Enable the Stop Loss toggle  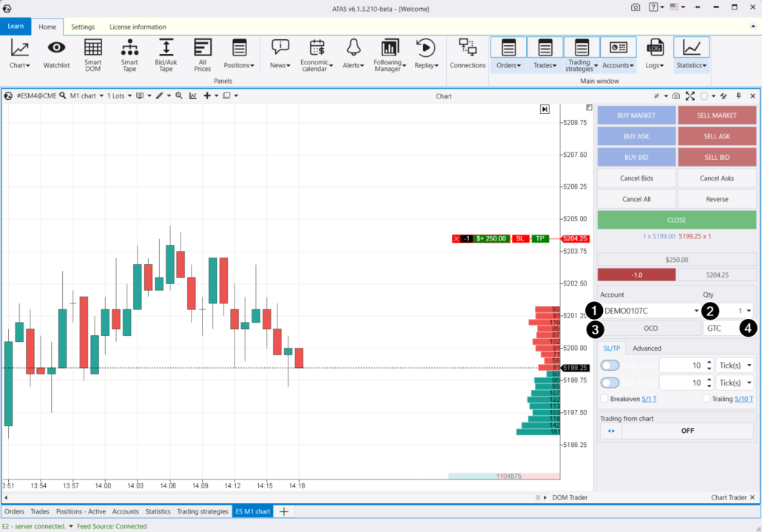[x=609, y=365]
